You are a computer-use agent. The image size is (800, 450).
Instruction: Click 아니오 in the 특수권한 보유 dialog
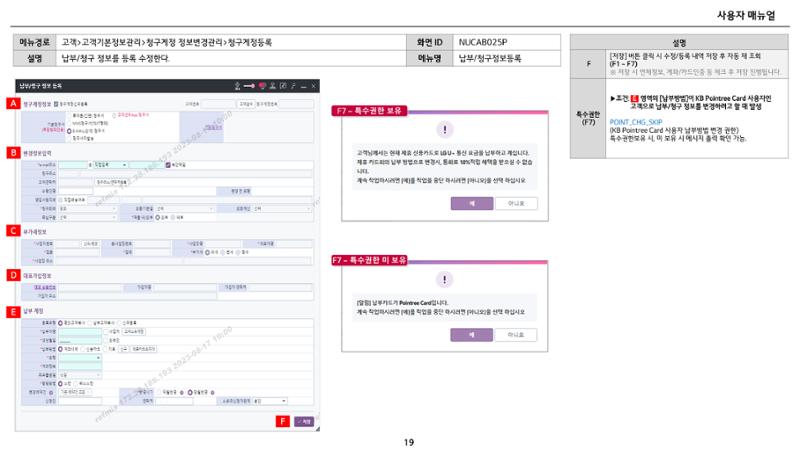pyautogui.click(x=516, y=203)
